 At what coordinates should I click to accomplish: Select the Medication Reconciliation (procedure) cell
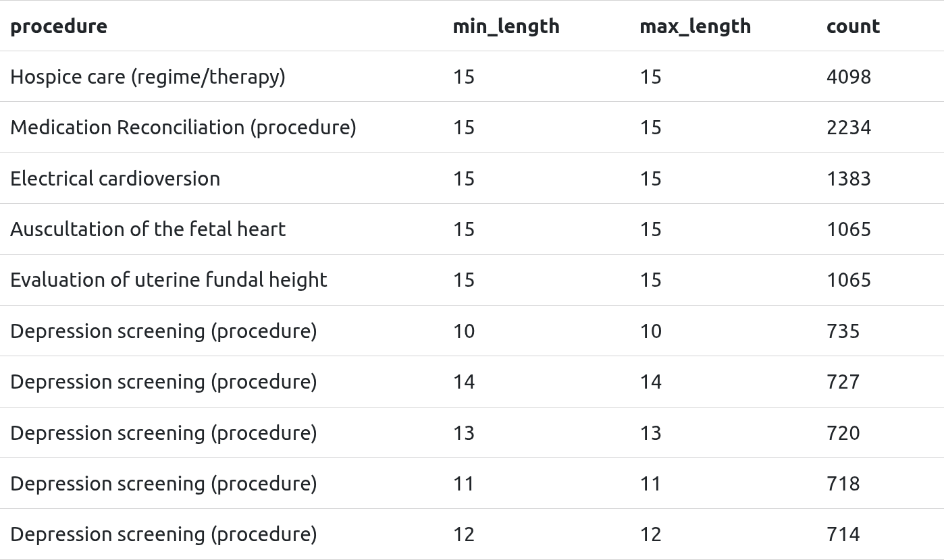(183, 128)
